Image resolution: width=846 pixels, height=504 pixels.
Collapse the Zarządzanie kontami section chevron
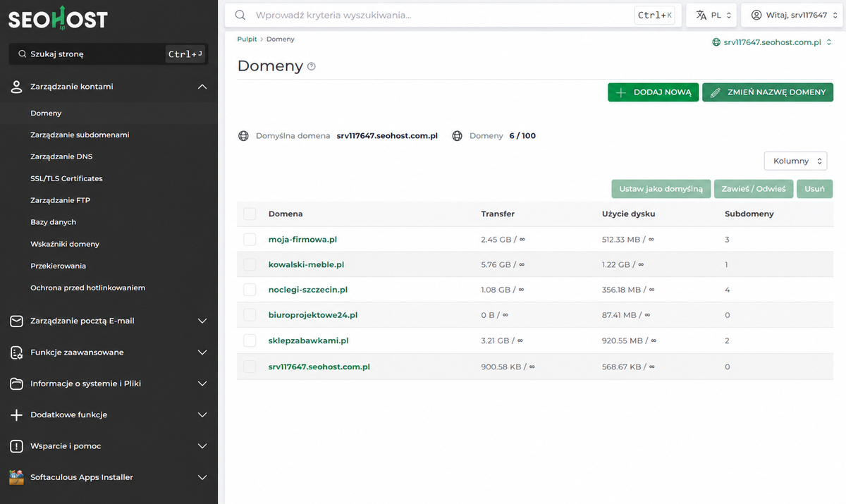pos(202,87)
